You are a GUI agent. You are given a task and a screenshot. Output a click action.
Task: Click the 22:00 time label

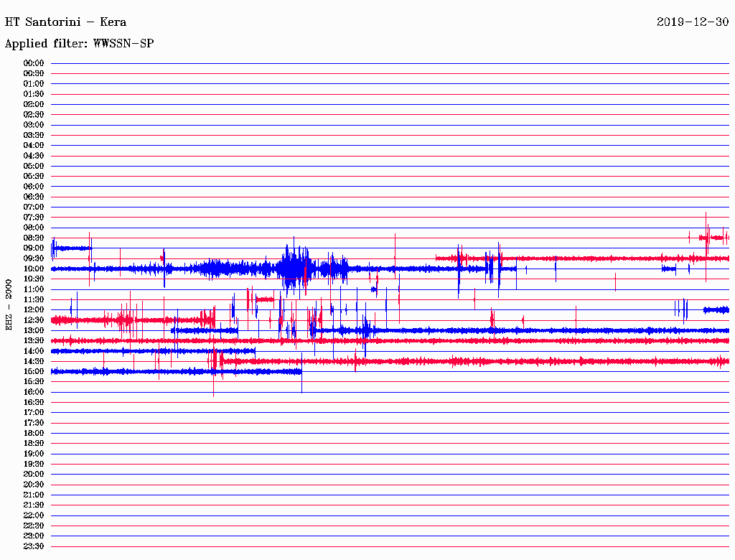(34, 515)
